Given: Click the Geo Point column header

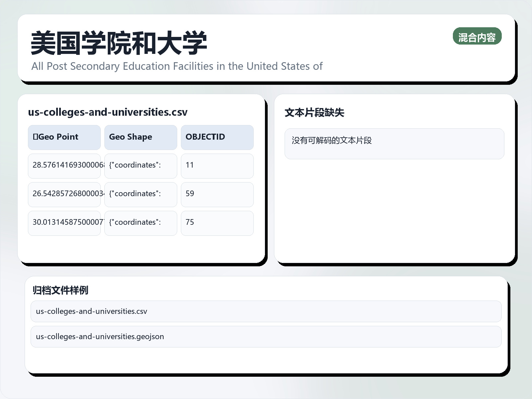Looking at the screenshot, I should click(64, 137).
